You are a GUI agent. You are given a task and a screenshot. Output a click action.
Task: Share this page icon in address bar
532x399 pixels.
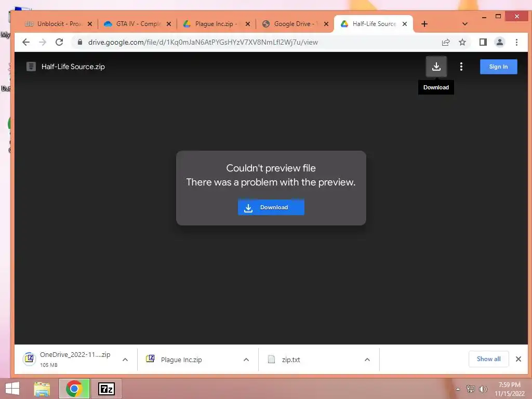(446, 42)
